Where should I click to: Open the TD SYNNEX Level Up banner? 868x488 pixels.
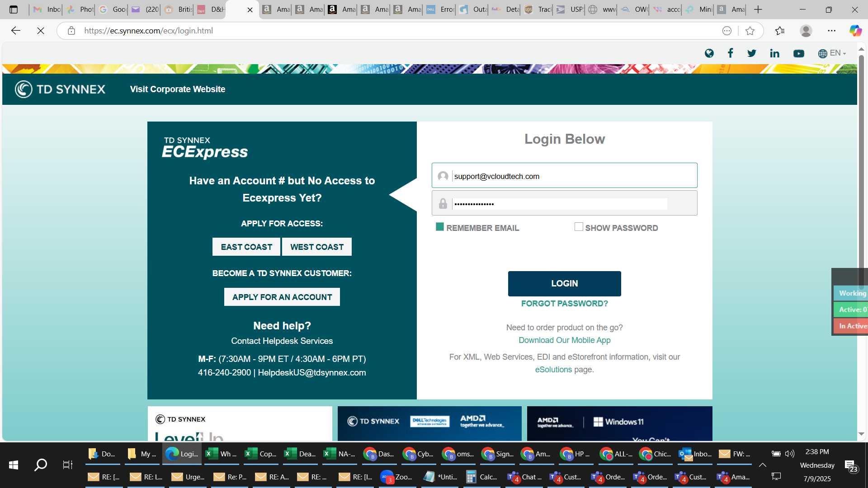[240, 423]
